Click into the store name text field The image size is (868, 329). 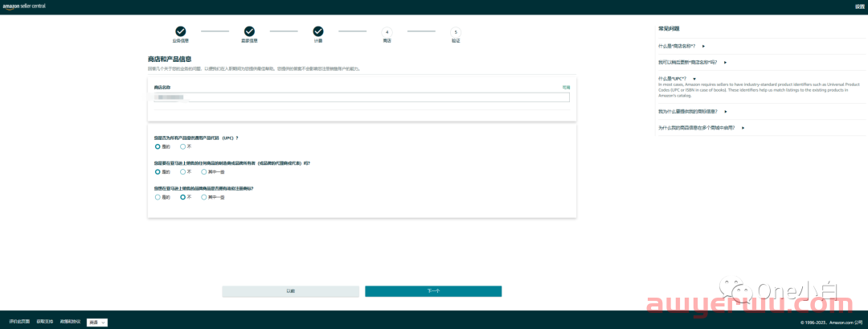tap(362, 97)
